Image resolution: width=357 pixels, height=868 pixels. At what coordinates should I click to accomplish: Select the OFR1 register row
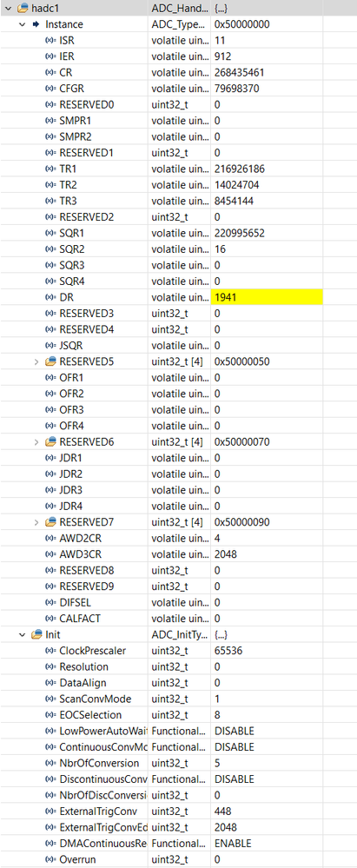click(178, 378)
